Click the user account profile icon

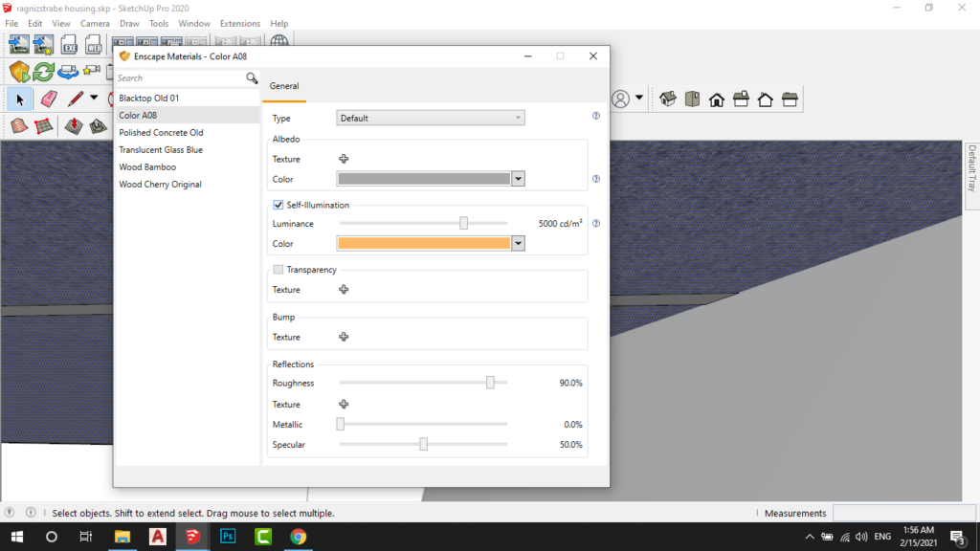[620, 99]
